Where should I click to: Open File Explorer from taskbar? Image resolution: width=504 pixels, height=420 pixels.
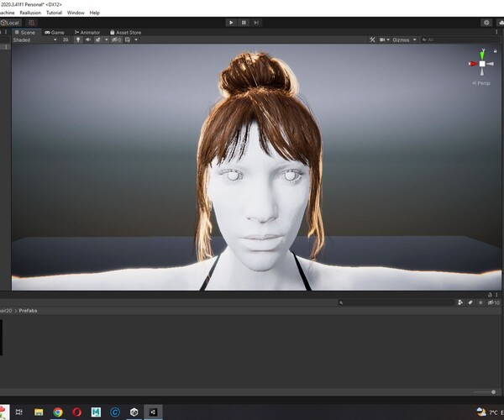pyautogui.click(x=39, y=412)
